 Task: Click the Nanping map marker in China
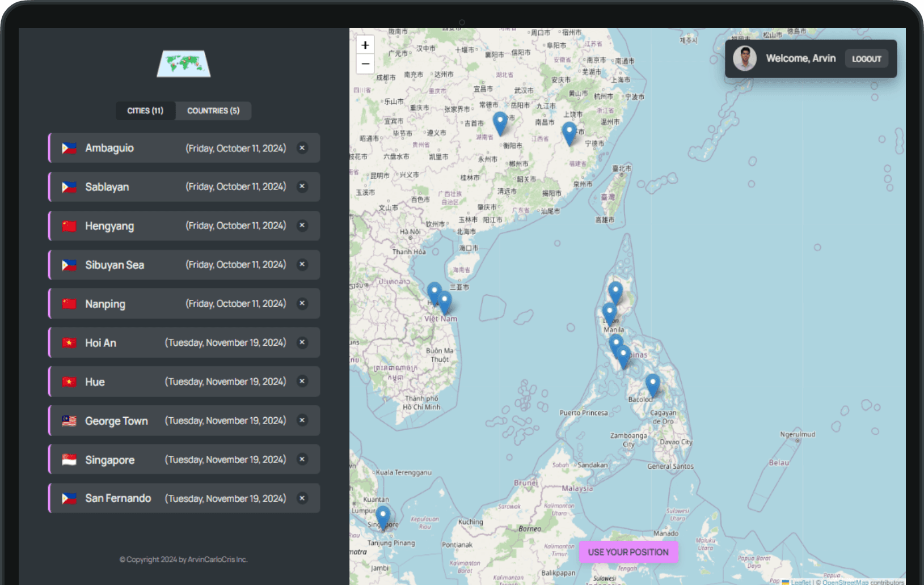pos(569,133)
